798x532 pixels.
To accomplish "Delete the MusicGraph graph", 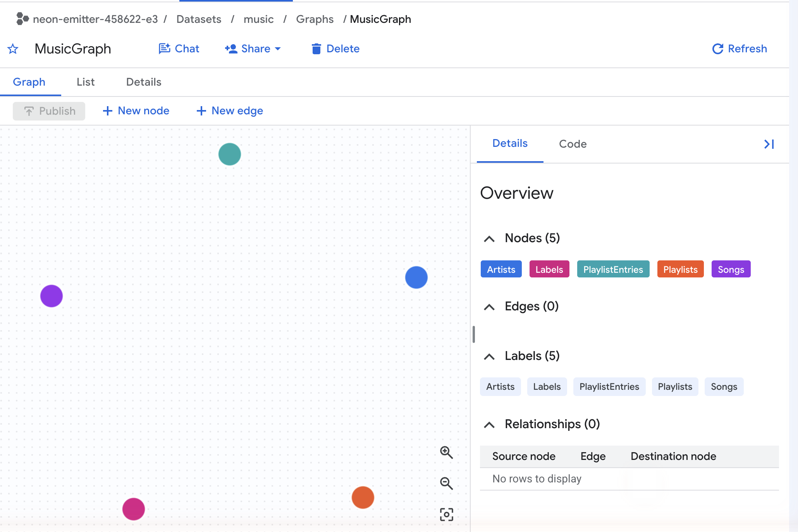I will pos(335,49).
